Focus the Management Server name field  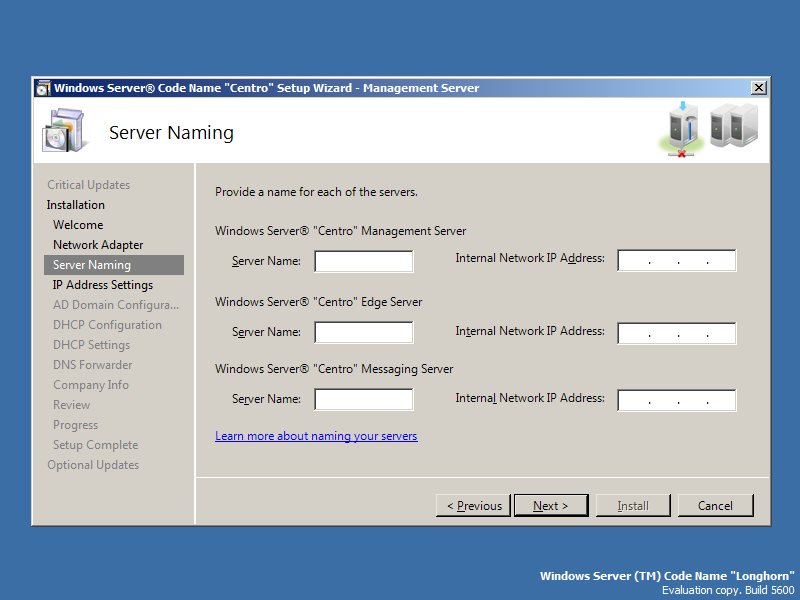point(364,261)
